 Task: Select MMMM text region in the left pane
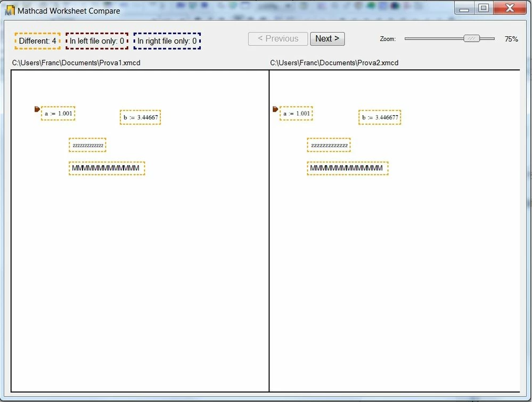107,168
